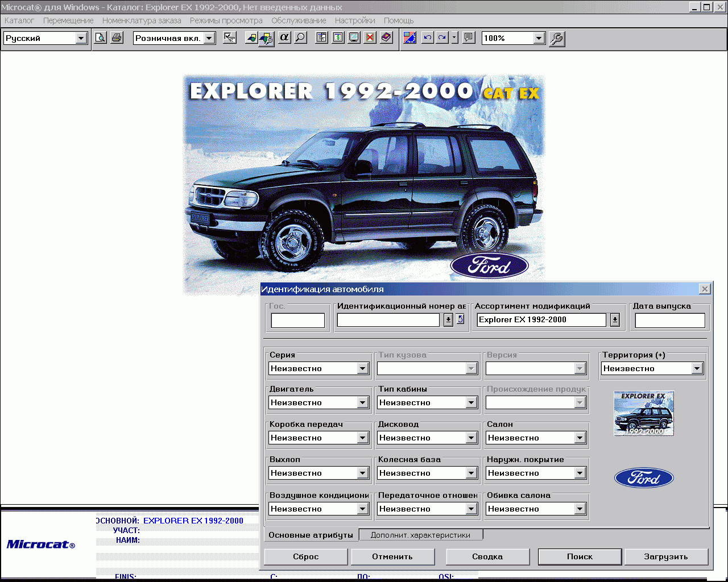Image resolution: width=728 pixels, height=582 pixels.
Task: Expand the Передаточное отношение dropdown
Action: pos(471,509)
